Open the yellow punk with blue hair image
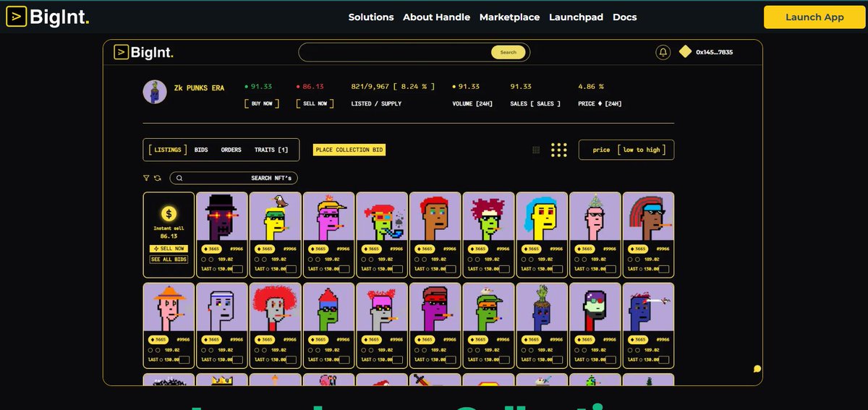Viewport: 868px width, 410px height. tap(542, 216)
